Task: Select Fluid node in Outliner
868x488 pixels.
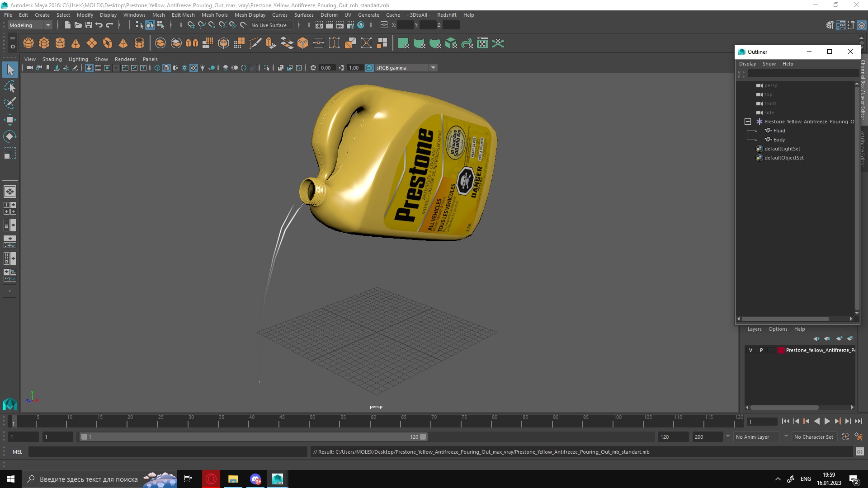Action: [x=779, y=131]
